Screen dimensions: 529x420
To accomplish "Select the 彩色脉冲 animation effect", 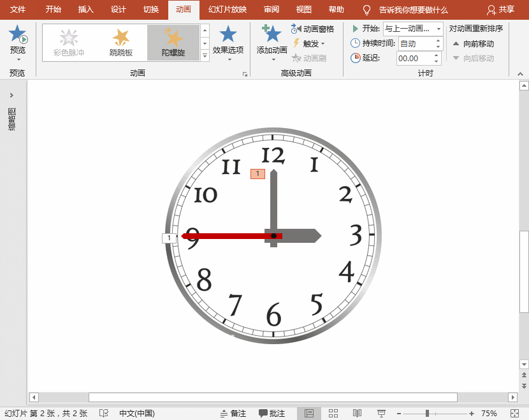I will point(68,43).
